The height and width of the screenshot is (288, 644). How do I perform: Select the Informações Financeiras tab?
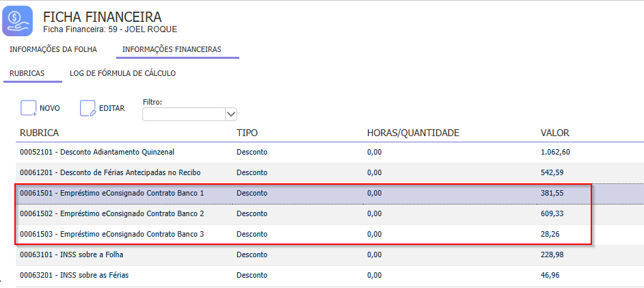click(x=172, y=50)
